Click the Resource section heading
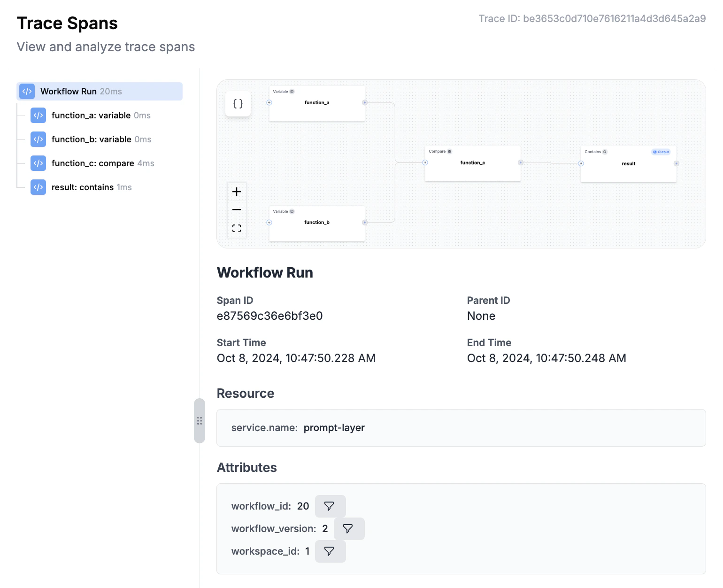Screen dimensions: 723x588 pyautogui.click(x=246, y=394)
